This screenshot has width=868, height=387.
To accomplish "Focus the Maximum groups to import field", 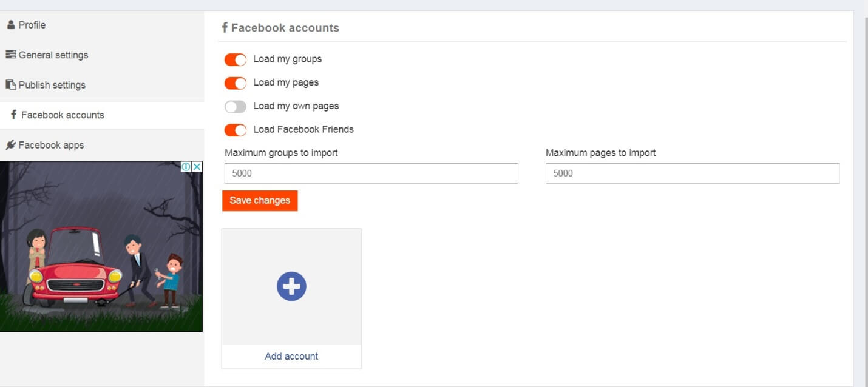I will coord(371,173).
